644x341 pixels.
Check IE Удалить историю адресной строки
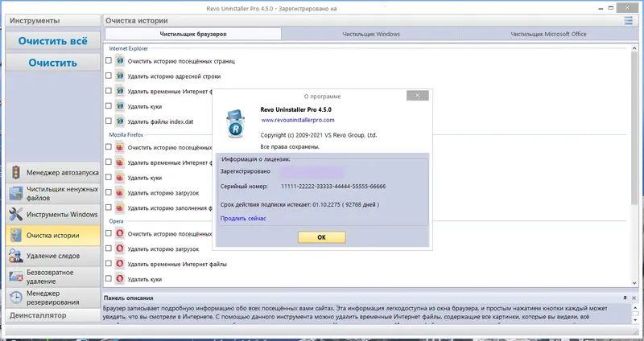109,76
